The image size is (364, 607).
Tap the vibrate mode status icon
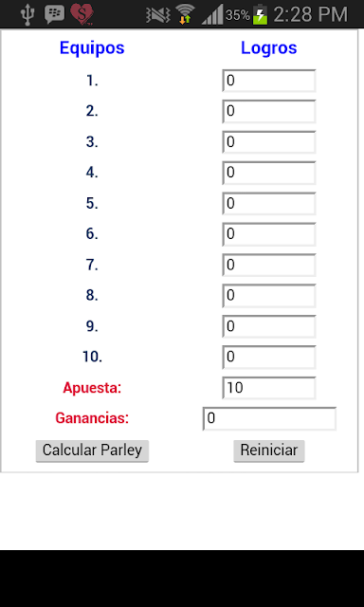pos(158,15)
